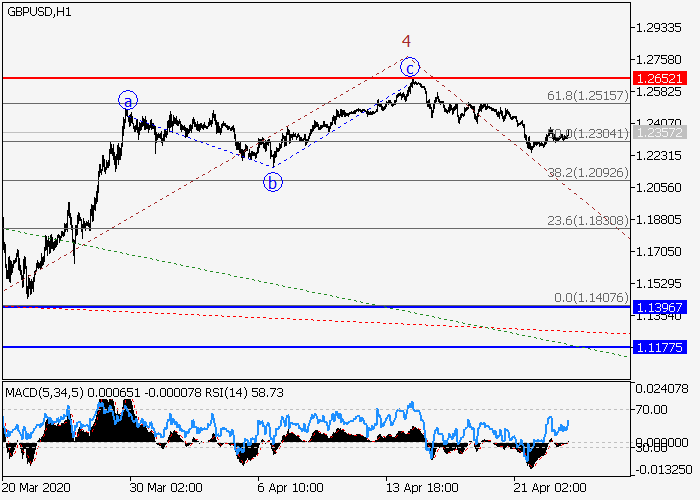This screenshot has width=700, height=500.
Task: Click the circled wave 'a' marker
Action: tap(128, 100)
